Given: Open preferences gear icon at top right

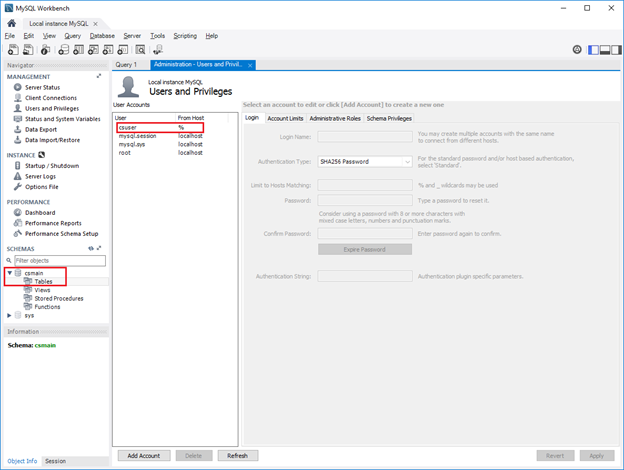Looking at the screenshot, I should [x=577, y=50].
